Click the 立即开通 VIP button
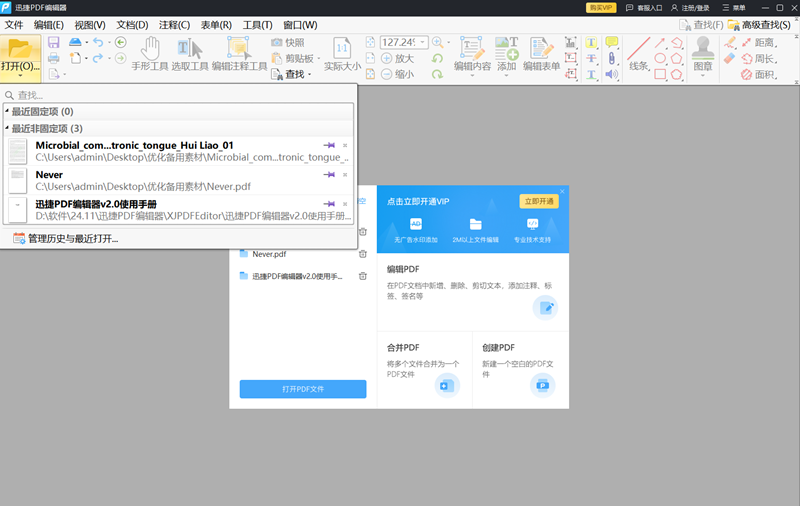 539,201
